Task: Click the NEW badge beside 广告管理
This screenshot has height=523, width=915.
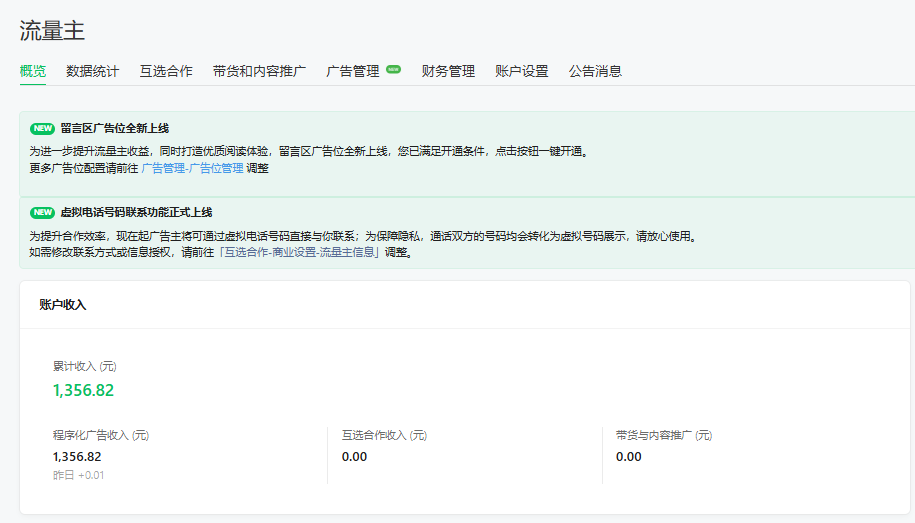Action: 393,70
